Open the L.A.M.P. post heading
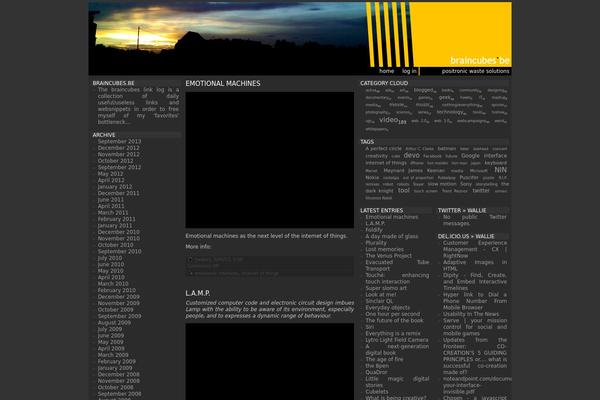600x400 pixels. (198, 293)
